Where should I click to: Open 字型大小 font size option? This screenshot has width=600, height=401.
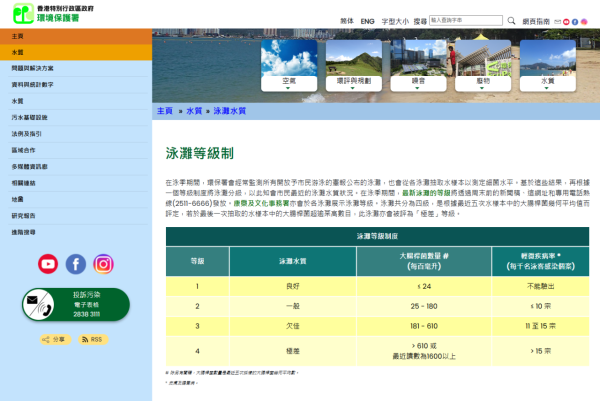[x=395, y=21]
